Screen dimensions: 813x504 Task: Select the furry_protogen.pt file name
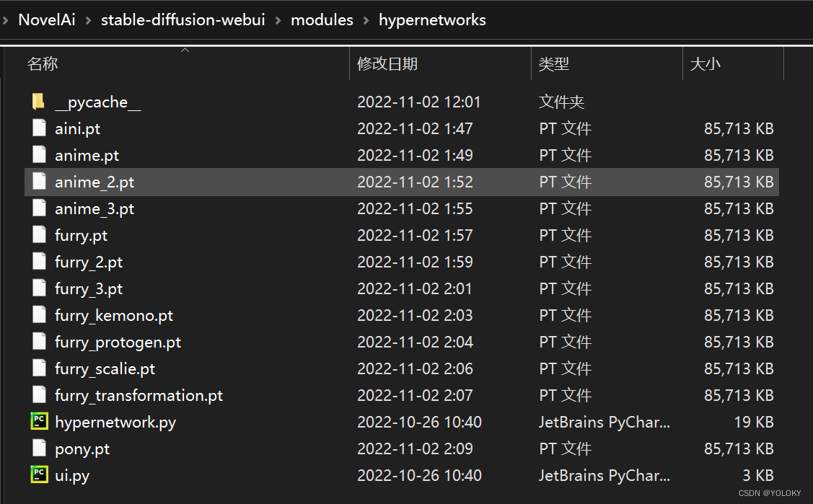click(118, 342)
